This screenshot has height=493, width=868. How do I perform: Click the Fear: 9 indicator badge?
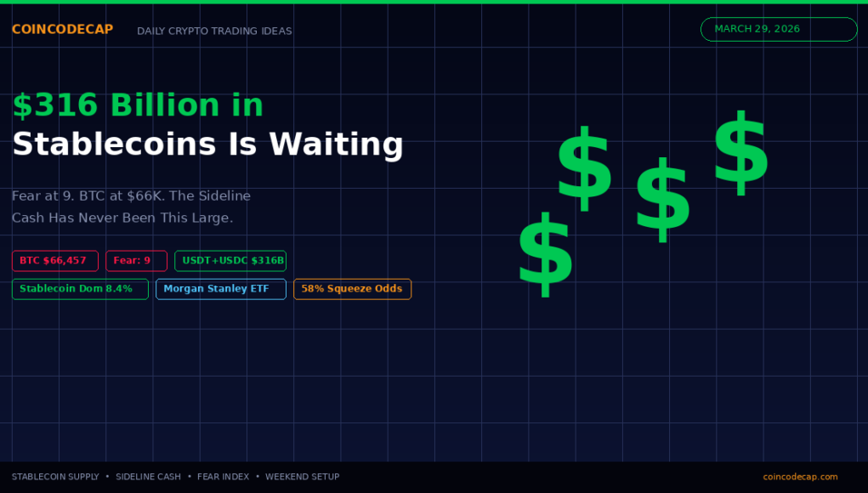136,261
